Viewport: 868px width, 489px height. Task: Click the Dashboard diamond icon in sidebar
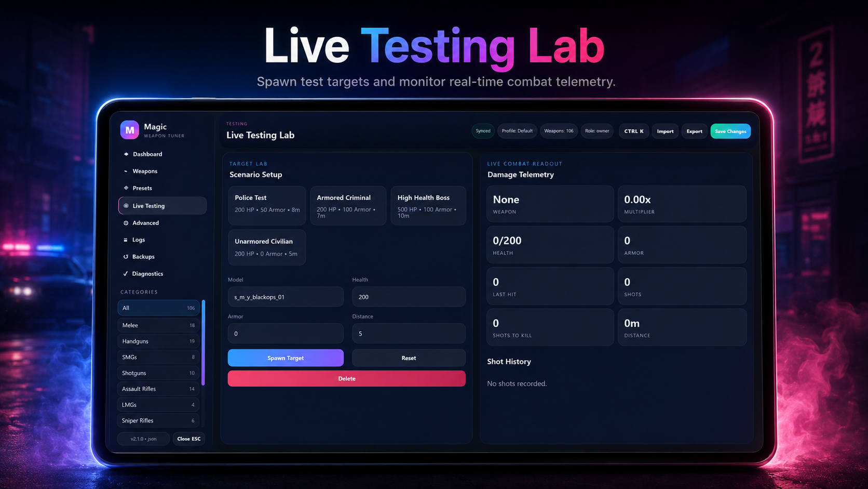coord(126,154)
